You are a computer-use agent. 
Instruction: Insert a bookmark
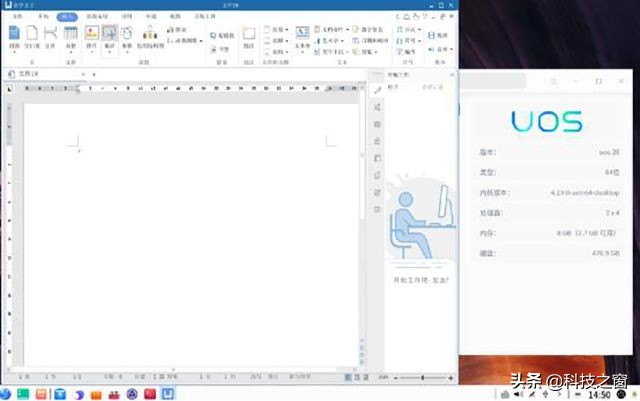220,49
